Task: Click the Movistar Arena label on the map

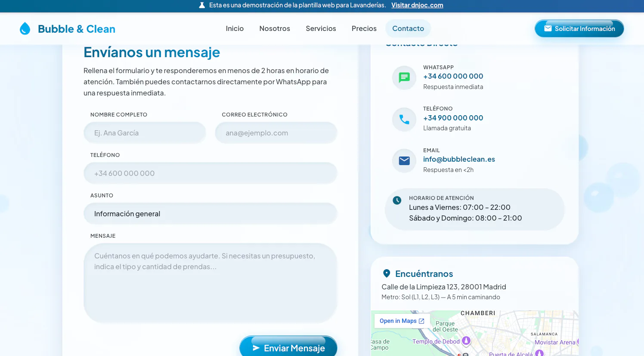Action: tap(555, 342)
